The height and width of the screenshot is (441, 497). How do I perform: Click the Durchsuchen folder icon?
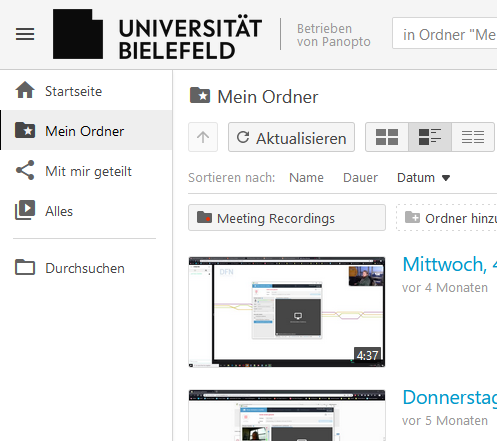25,267
